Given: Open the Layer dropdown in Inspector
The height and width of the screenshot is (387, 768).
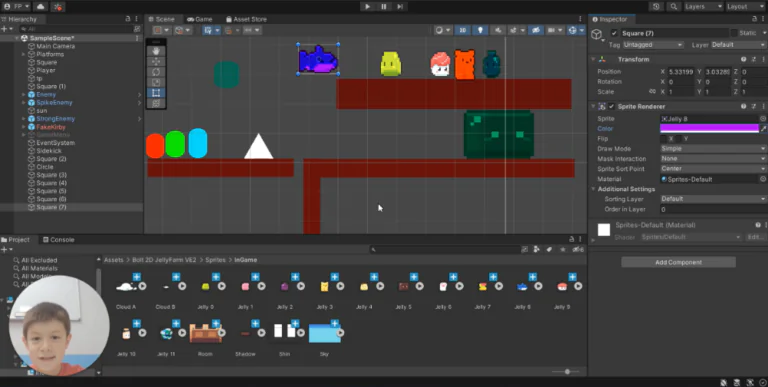Looking at the screenshot, I should coord(738,45).
